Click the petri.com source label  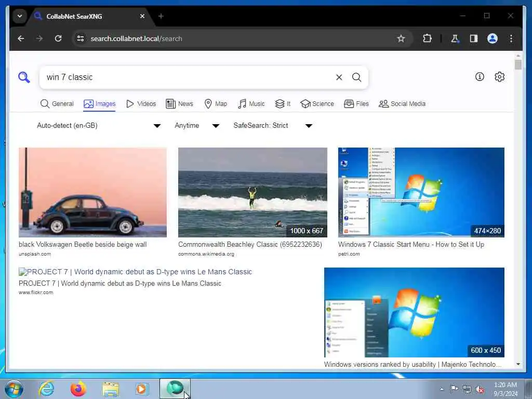tap(349, 254)
